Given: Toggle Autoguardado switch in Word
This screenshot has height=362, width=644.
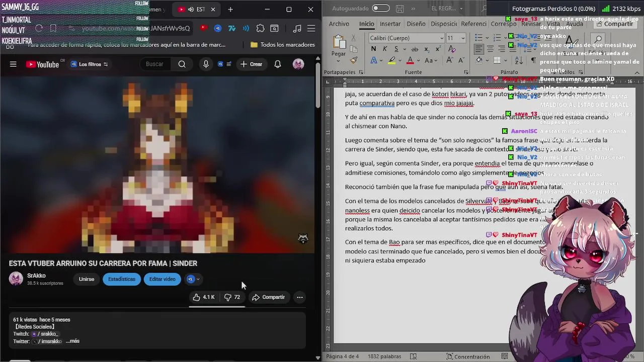Looking at the screenshot, I should point(381,9).
